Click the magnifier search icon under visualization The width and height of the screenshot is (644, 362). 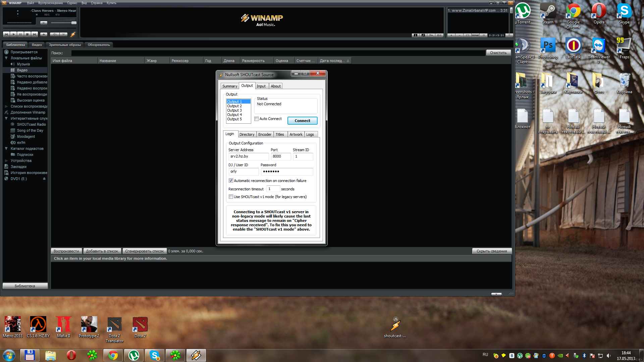click(423, 35)
